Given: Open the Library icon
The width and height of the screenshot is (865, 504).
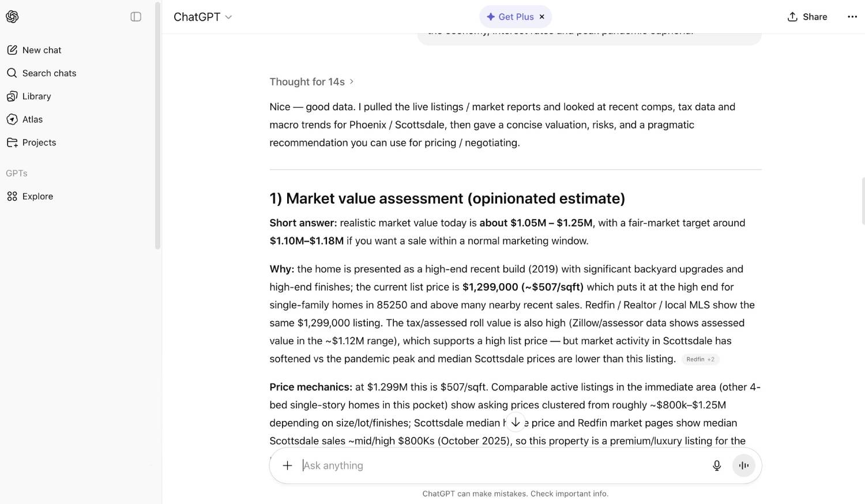Looking at the screenshot, I should (12, 96).
